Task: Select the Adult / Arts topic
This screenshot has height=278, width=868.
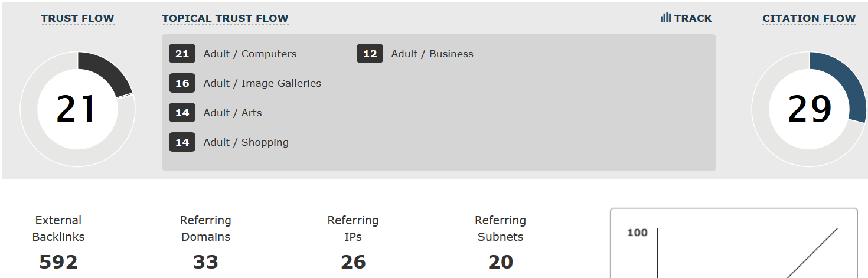Action: pos(233,113)
